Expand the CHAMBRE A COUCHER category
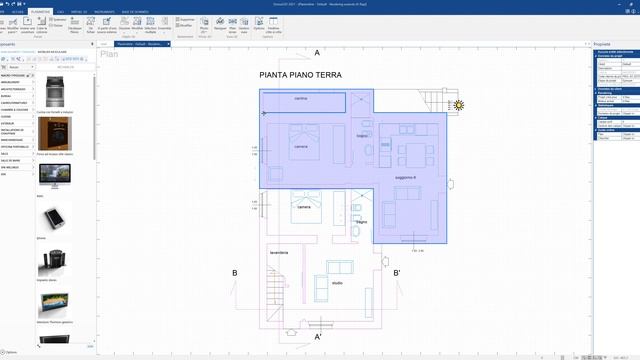 (x=17, y=110)
